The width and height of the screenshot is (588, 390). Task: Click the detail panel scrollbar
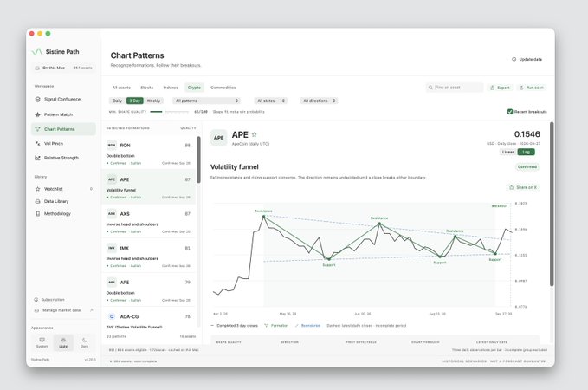click(x=552, y=204)
